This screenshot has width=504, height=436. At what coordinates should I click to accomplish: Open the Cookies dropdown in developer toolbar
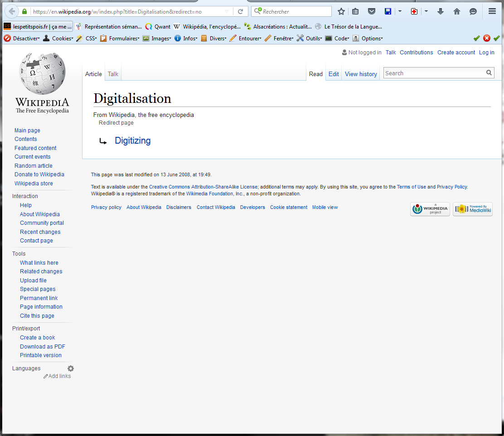click(58, 39)
